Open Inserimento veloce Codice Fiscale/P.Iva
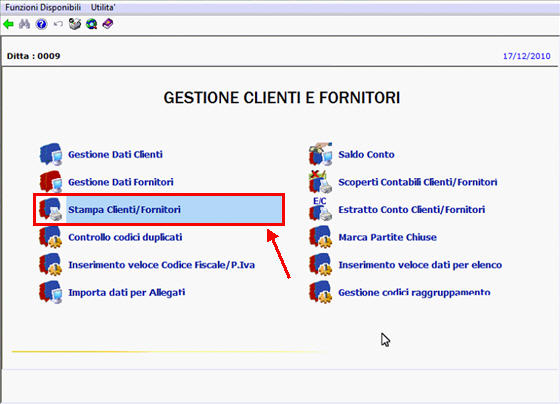560x404 pixels. pyautogui.click(x=161, y=265)
